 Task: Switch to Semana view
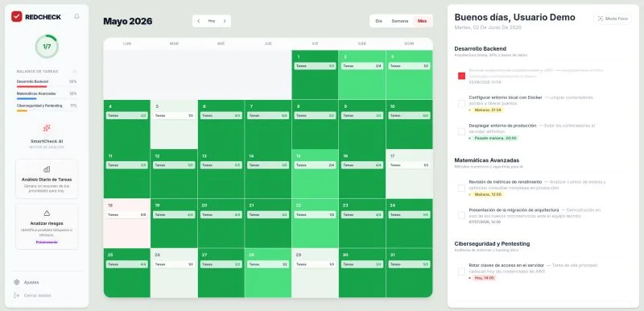point(399,21)
